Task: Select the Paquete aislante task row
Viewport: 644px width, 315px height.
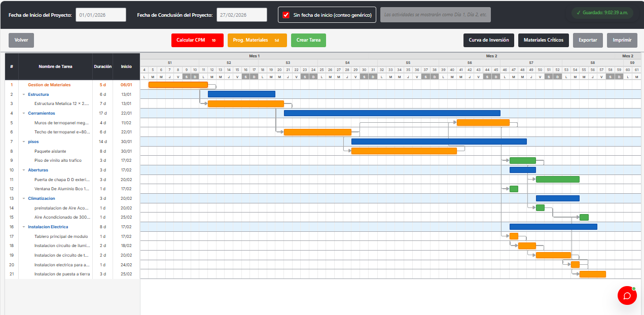Action: click(x=50, y=151)
